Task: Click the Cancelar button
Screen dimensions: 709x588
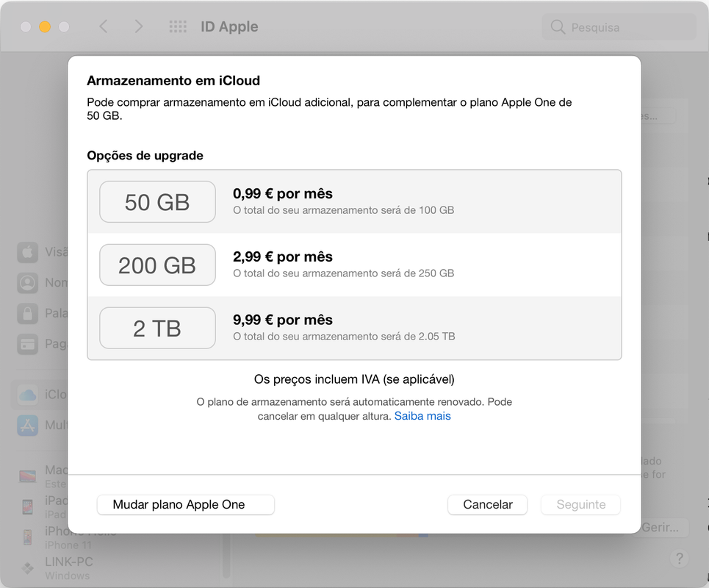Action: [x=487, y=505]
